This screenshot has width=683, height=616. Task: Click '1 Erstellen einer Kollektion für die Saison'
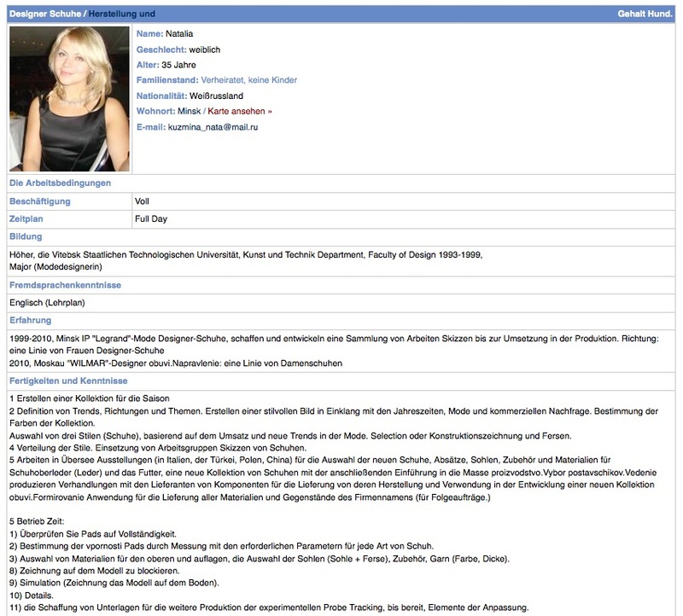coord(90,398)
